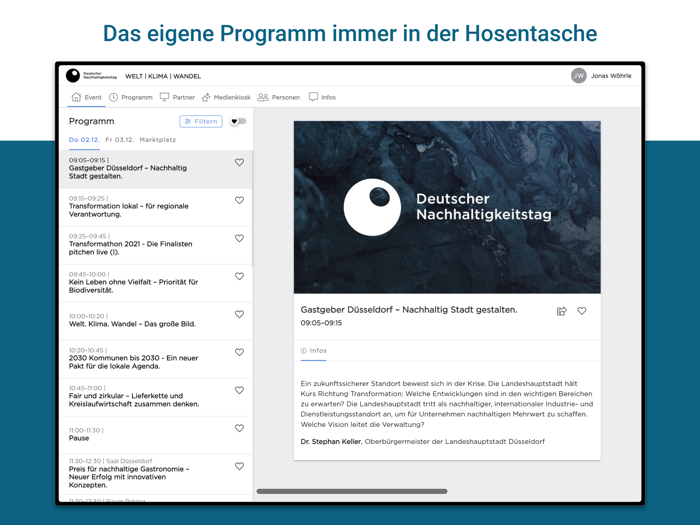The image size is (700, 525).
Task: Open the Infos navigation tab
Action: click(322, 97)
